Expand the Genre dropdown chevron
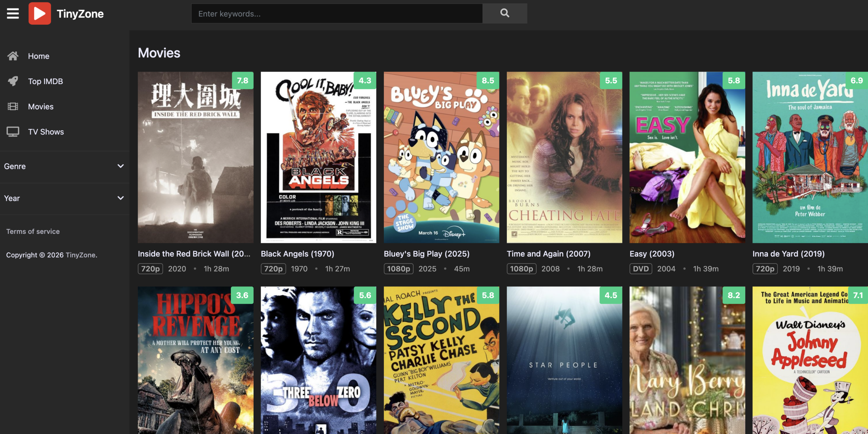Viewport: 868px width, 434px height. tap(120, 166)
